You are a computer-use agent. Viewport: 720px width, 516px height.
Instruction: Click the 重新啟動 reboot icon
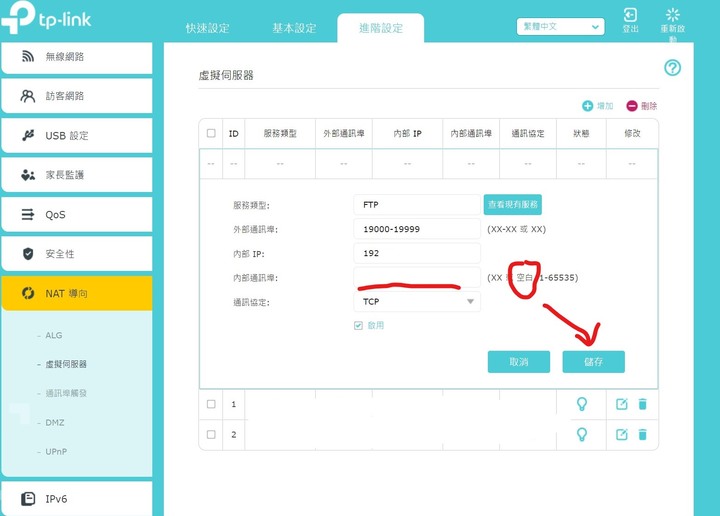click(673, 15)
